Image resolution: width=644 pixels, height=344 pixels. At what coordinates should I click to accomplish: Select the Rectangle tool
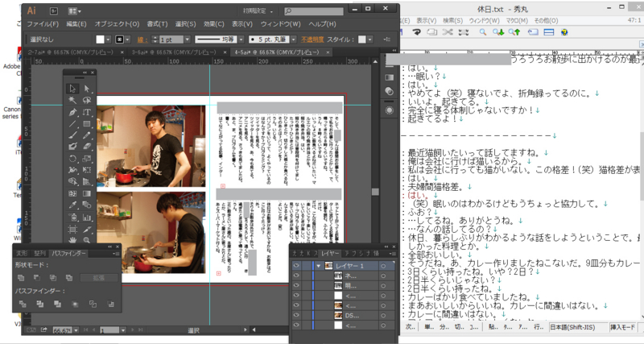click(87, 124)
